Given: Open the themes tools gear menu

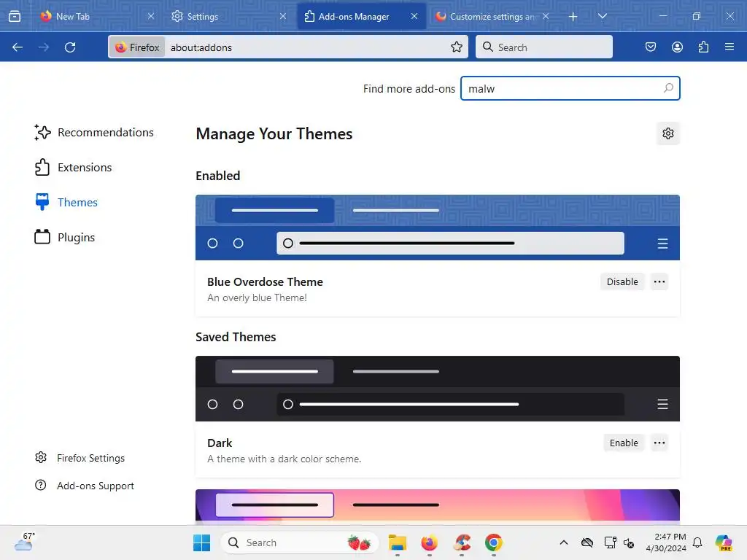Looking at the screenshot, I should click(x=668, y=133).
